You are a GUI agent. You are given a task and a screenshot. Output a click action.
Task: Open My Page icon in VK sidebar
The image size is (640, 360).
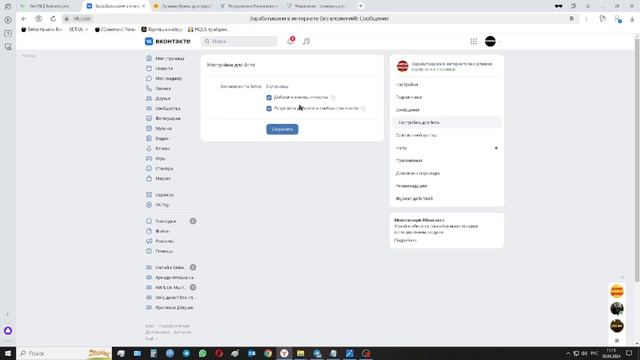pos(149,58)
